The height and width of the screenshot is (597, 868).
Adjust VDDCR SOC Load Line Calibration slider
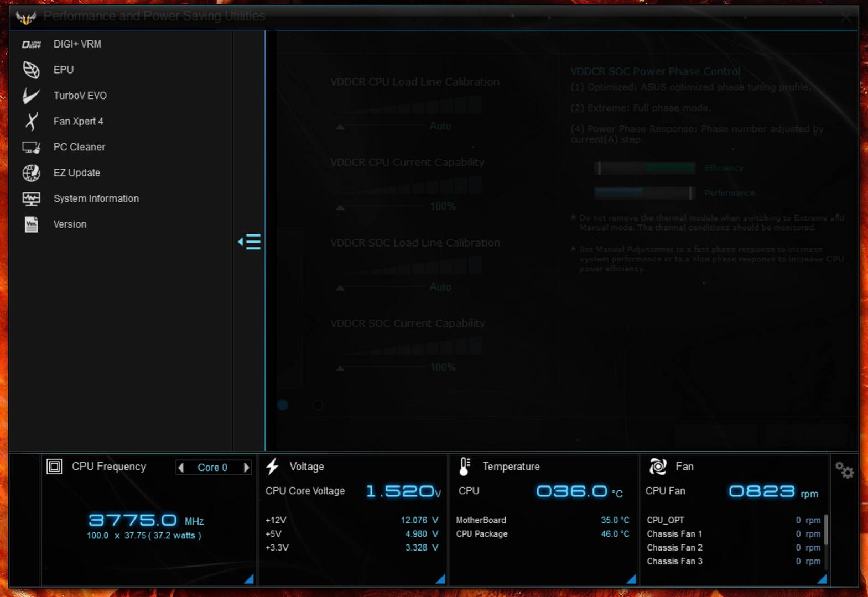pos(340,288)
